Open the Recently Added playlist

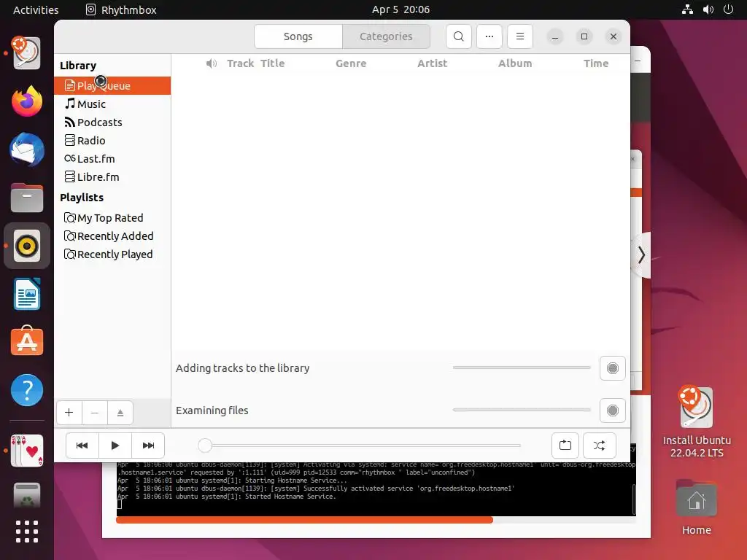112,236
